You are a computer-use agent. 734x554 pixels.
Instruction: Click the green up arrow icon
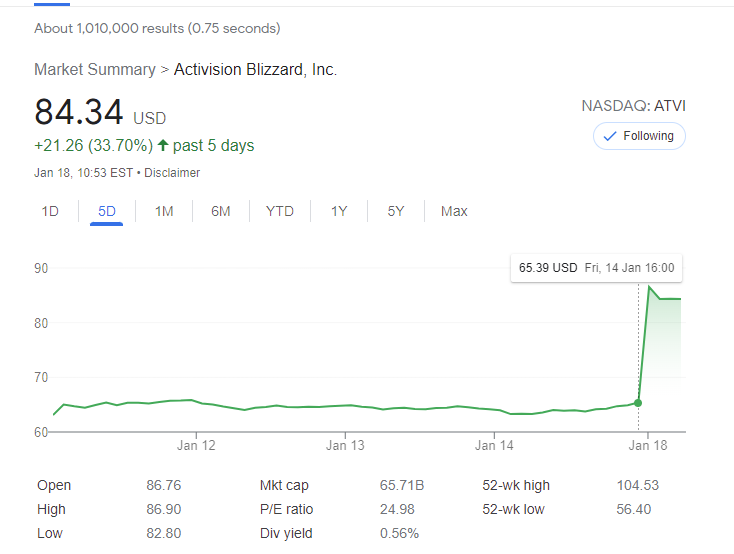click(163, 146)
